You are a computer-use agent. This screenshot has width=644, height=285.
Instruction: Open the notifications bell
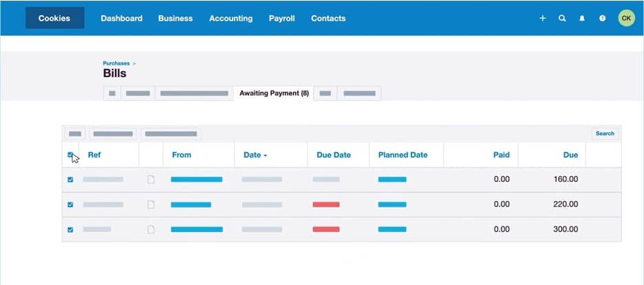582,19
